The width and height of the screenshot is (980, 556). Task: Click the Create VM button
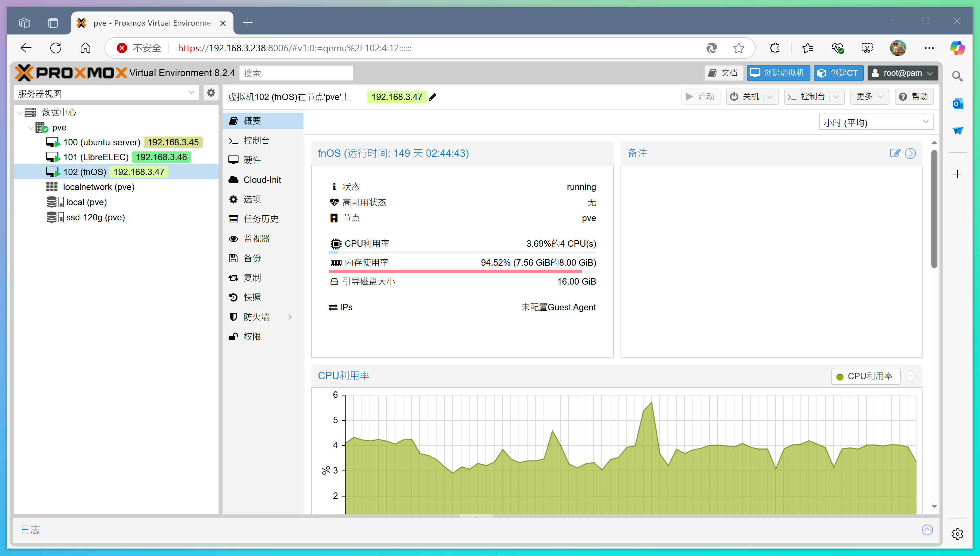778,73
